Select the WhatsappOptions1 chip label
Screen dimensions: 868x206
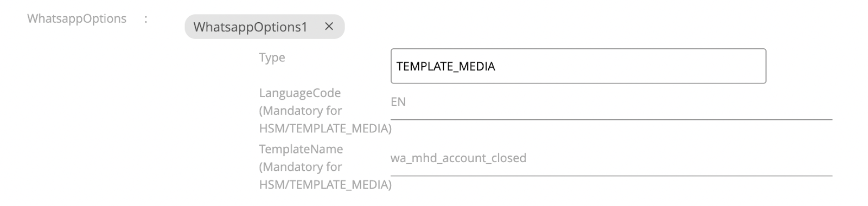coord(250,27)
